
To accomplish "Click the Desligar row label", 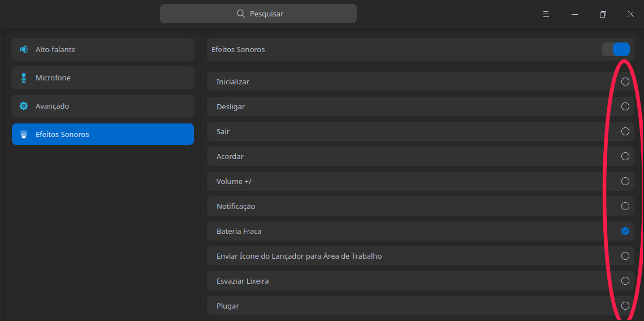I will click(231, 107).
